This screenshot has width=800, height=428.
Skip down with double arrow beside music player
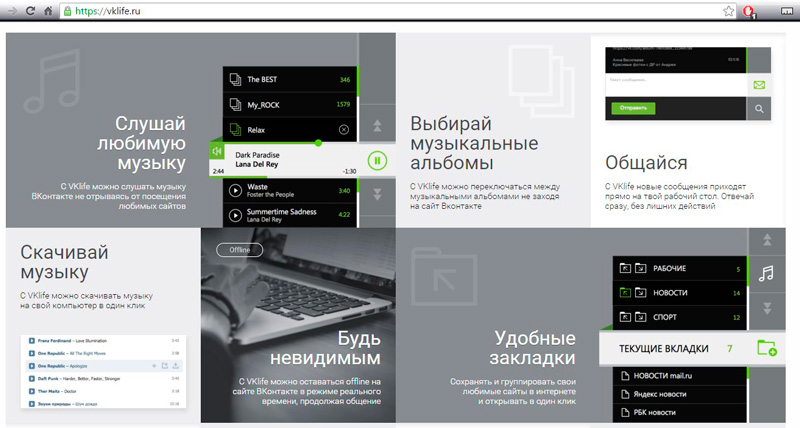point(377,194)
